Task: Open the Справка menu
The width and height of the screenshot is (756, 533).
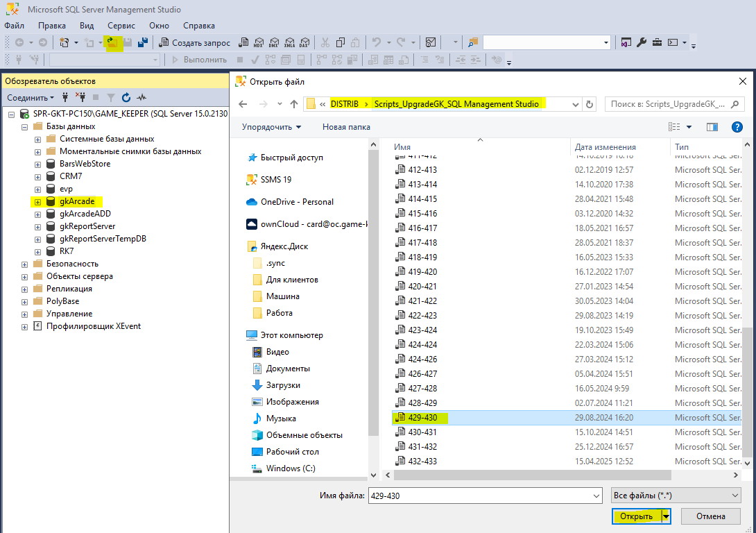Action: pos(198,26)
